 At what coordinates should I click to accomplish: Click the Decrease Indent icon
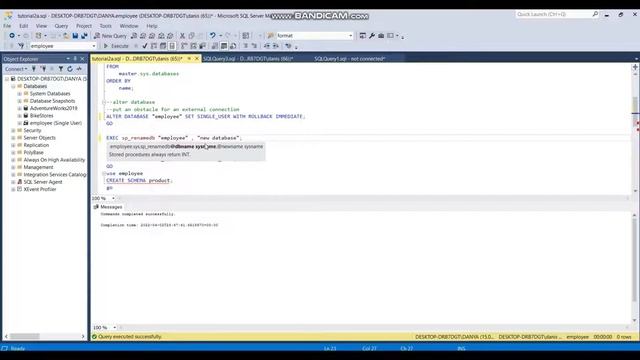tap(267, 46)
